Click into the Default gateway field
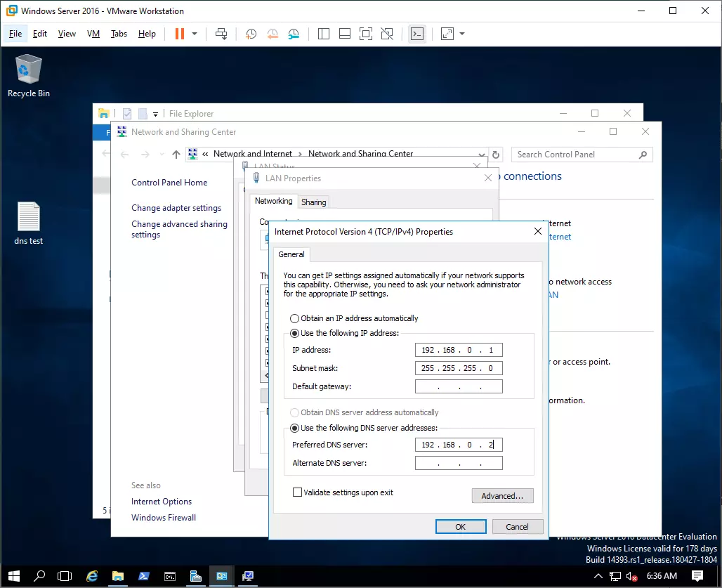This screenshot has height=588, width=722. 459,386
